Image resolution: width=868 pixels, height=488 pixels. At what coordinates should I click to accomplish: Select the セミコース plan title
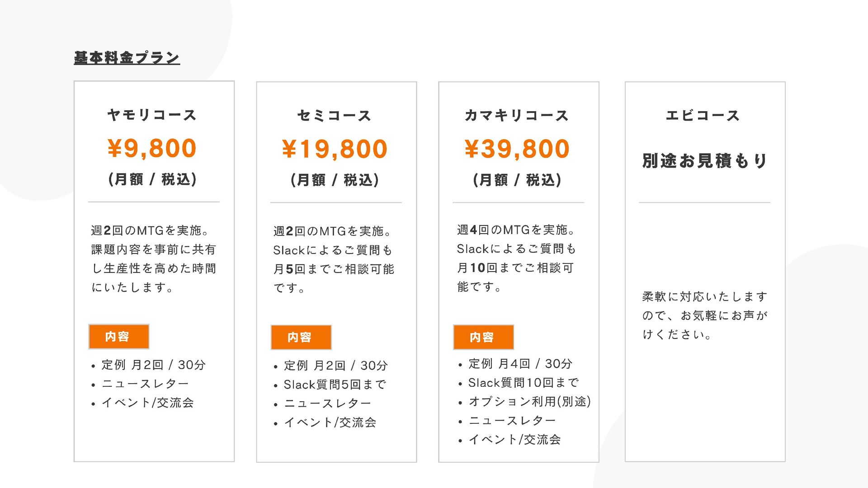coord(334,116)
